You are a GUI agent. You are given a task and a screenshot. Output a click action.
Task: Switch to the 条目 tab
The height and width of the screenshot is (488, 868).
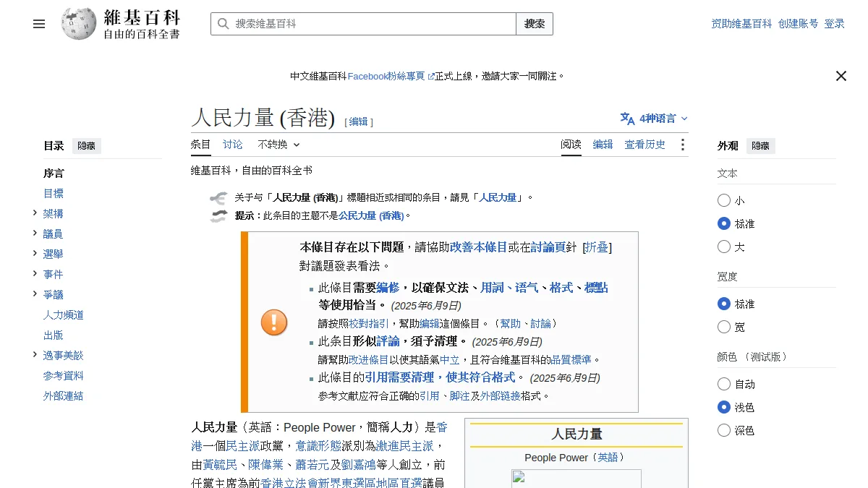[201, 145]
